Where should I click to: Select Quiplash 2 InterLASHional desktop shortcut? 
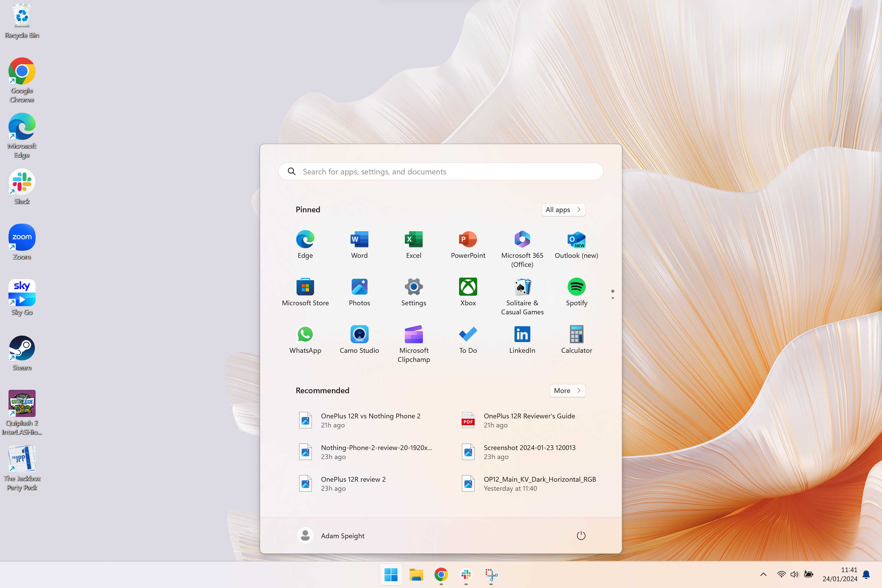point(22,413)
